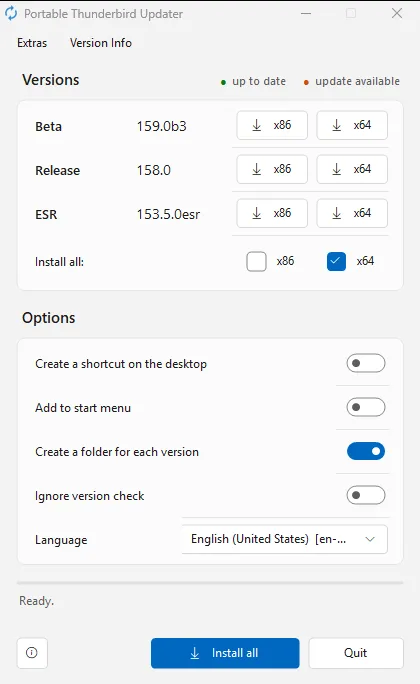Download Release x64 version

(352, 169)
